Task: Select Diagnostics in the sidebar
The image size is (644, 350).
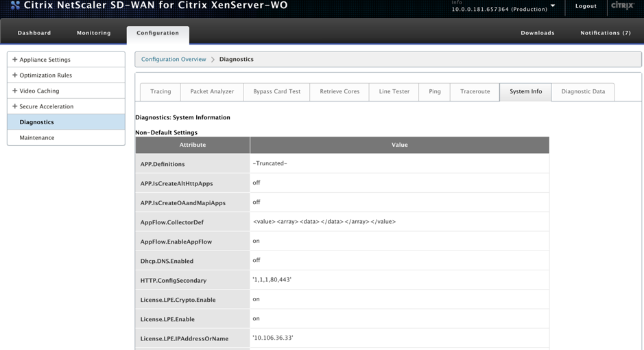Action: tap(66, 122)
